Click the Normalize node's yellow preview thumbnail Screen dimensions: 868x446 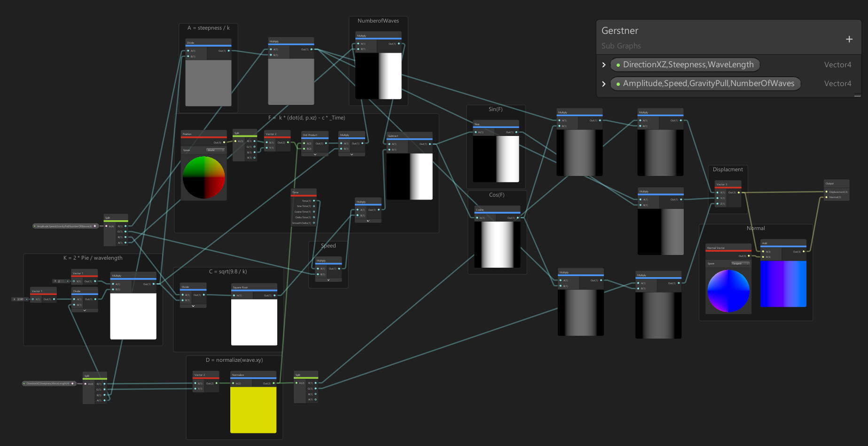point(253,409)
